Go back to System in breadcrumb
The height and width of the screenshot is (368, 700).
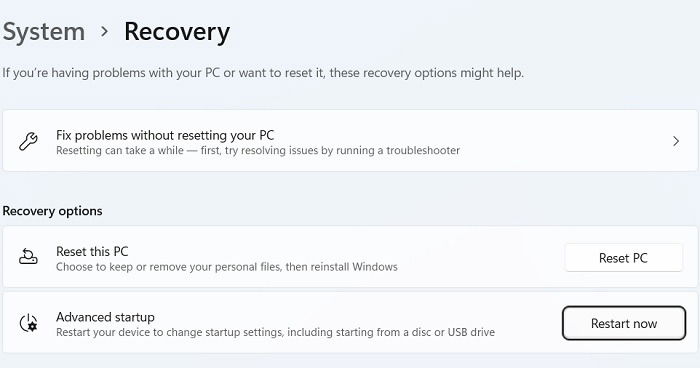[43, 32]
